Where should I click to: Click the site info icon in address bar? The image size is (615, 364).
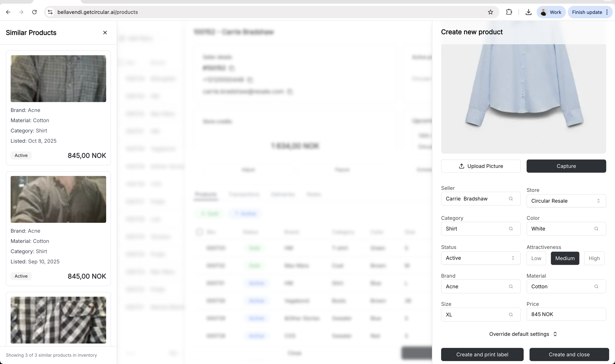(50, 12)
